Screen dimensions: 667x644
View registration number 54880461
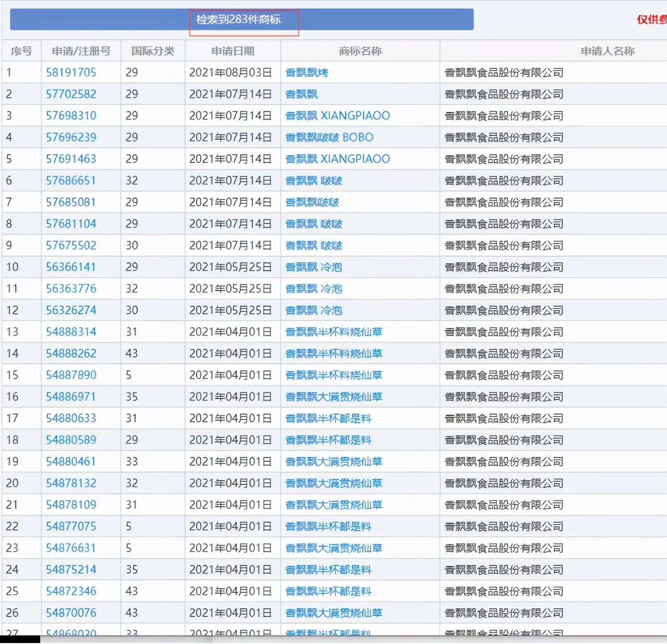pyautogui.click(x=71, y=462)
